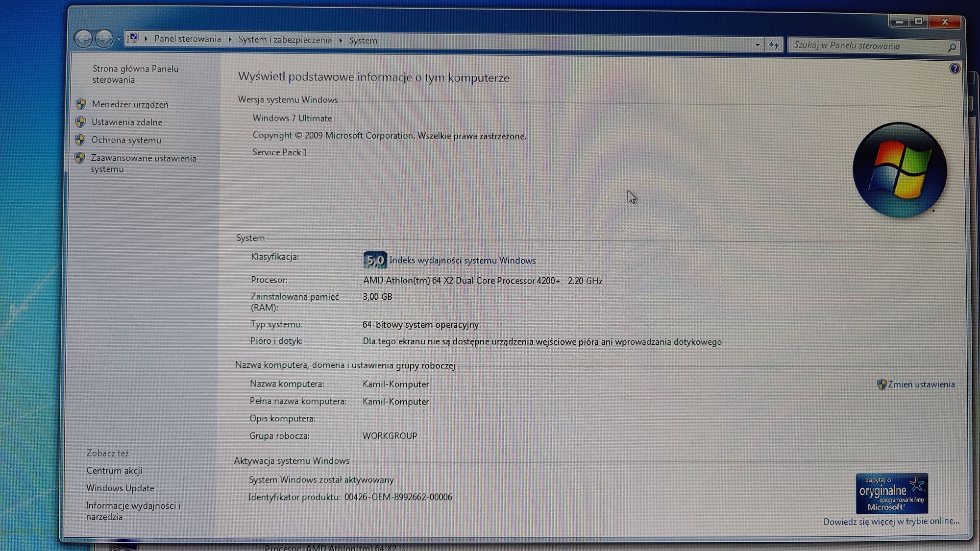The image size is (980, 551).
Task: Open Dowiedz się więcej w trybie online
Action: [891, 522]
